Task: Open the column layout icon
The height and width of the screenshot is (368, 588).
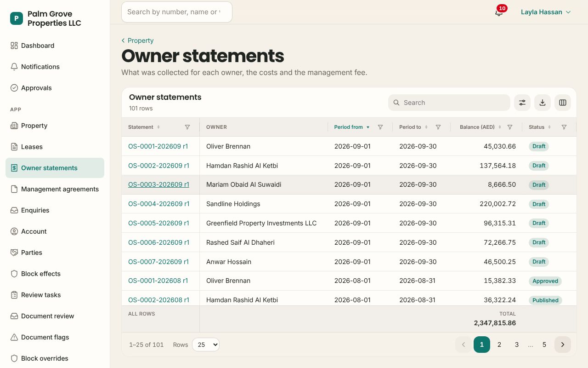Action: pos(563,103)
